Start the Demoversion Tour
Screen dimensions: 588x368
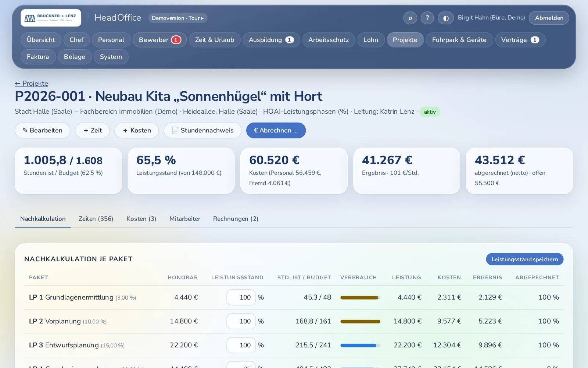(178, 18)
